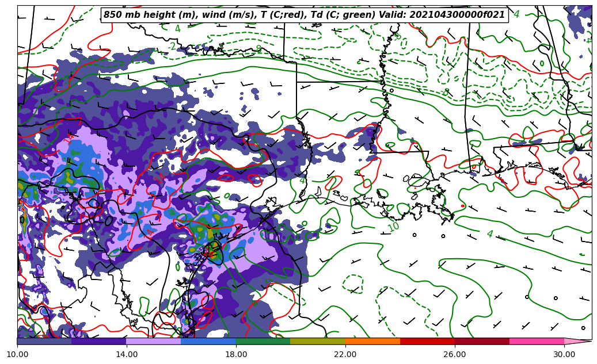Click the dark purple 12–14 colorbar segment

99,341
